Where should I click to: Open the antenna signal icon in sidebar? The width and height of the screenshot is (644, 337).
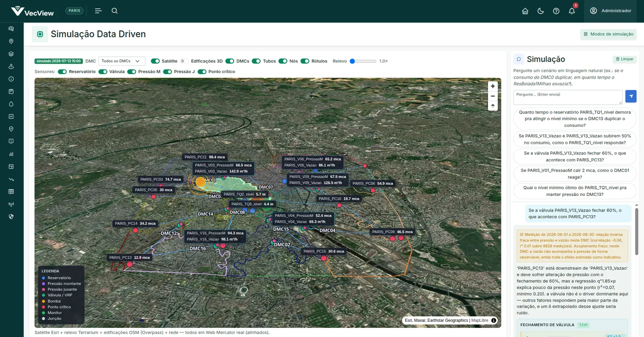(11, 204)
